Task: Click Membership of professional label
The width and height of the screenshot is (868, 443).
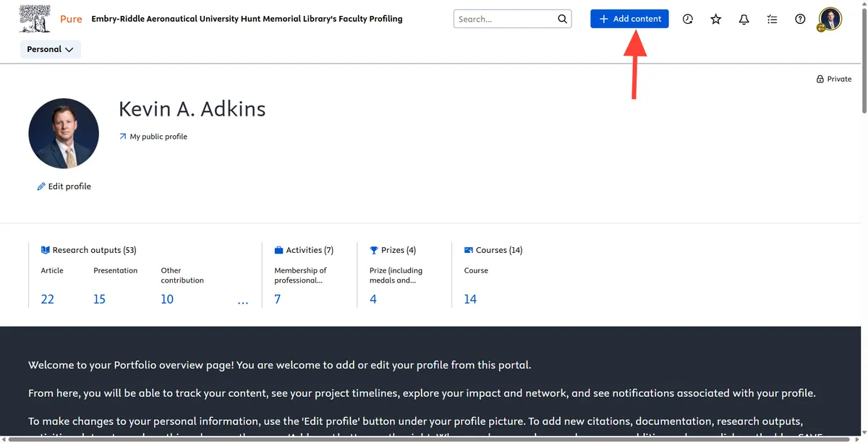Action: (x=300, y=275)
